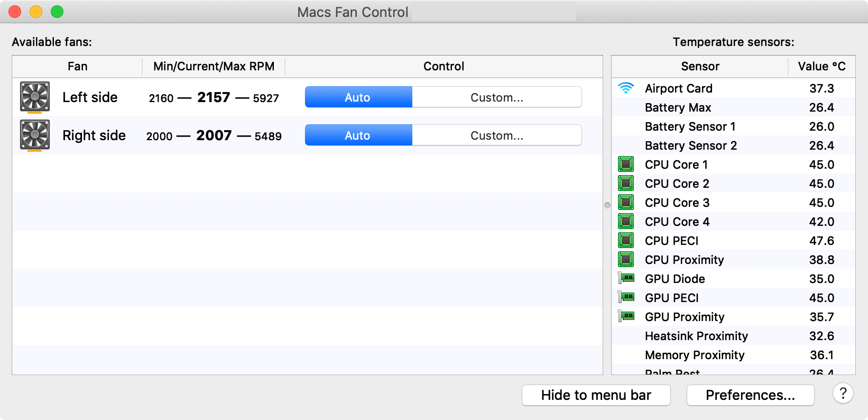Select the Left side fan name
The height and width of the screenshot is (420, 868).
pyautogui.click(x=90, y=97)
